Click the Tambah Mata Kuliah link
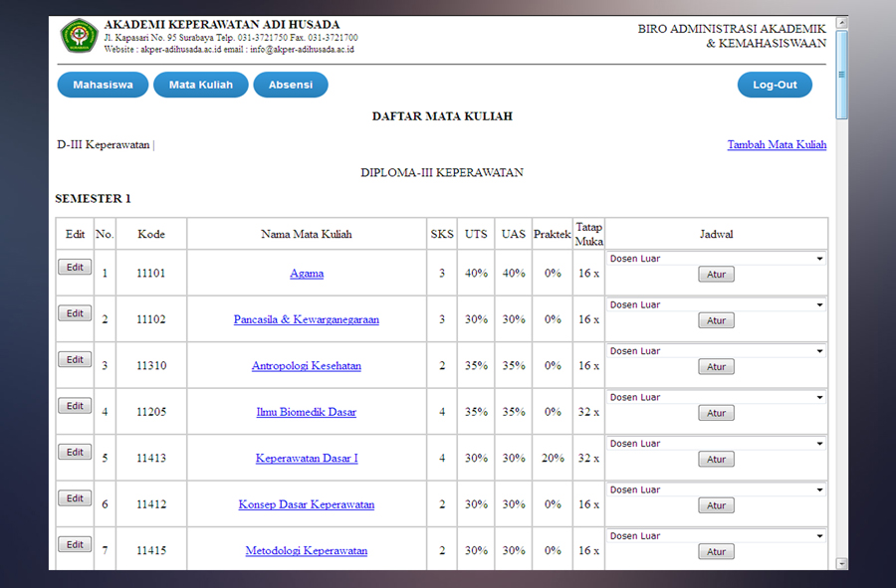This screenshot has width=896, height=588. point(777,144)
